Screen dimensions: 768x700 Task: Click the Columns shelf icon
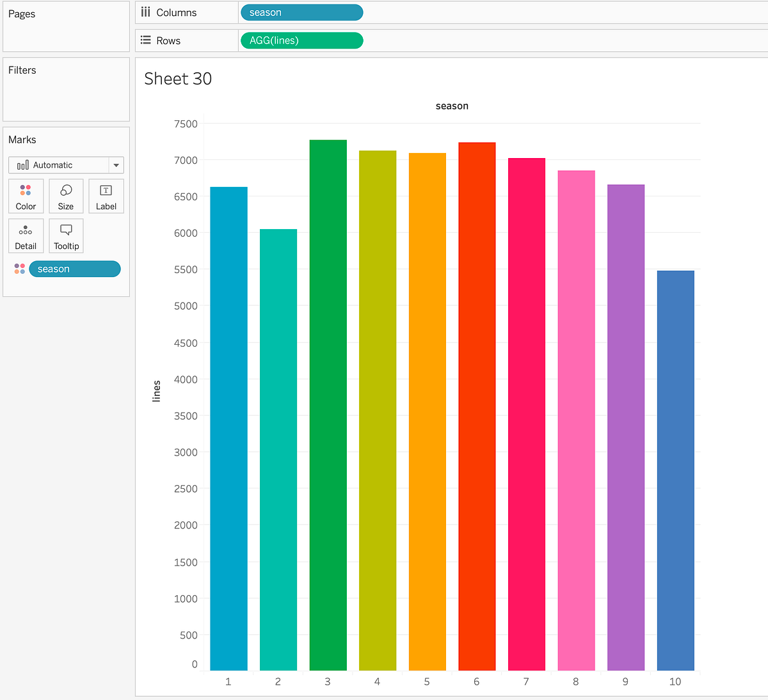pos(145,12)
